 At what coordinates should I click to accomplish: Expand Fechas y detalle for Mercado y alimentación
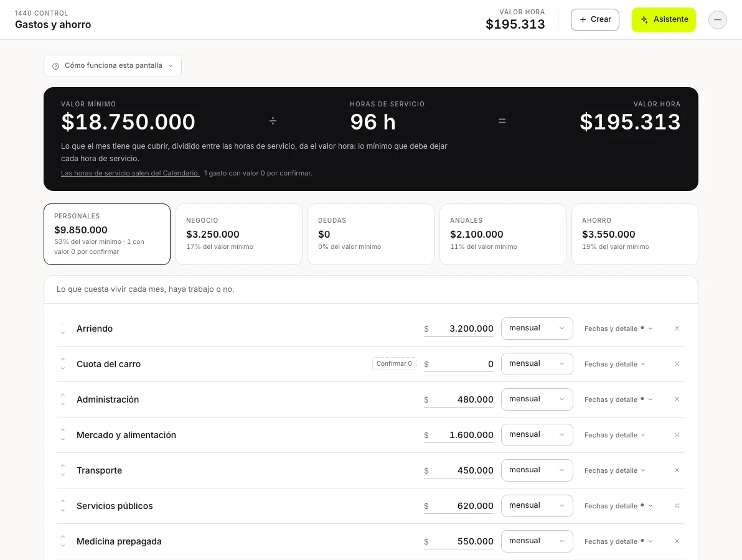(x=614, y=435)
